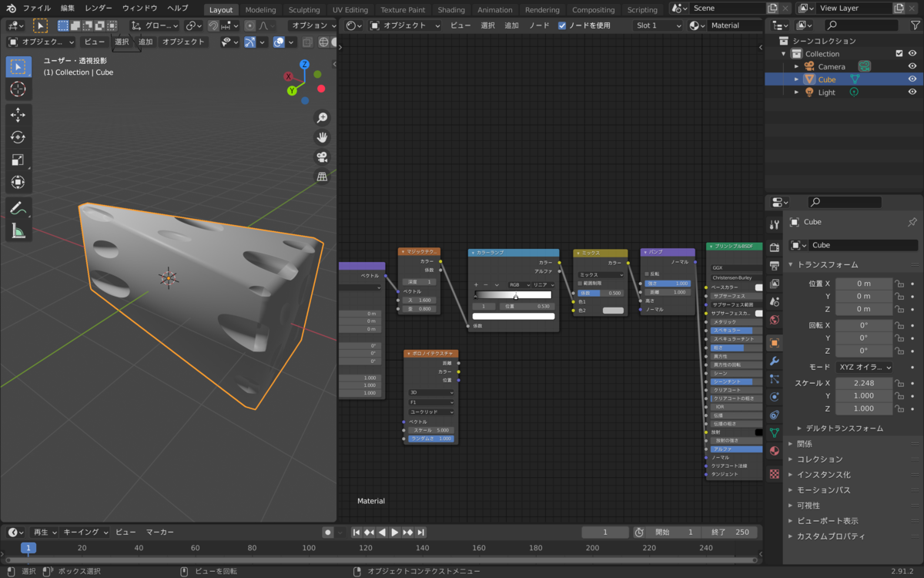Image resolution: width=924 pixels, height=578 pixels.
Task: Tick the 反転 checkbox on the バンプ node
Action: (647, 274)
